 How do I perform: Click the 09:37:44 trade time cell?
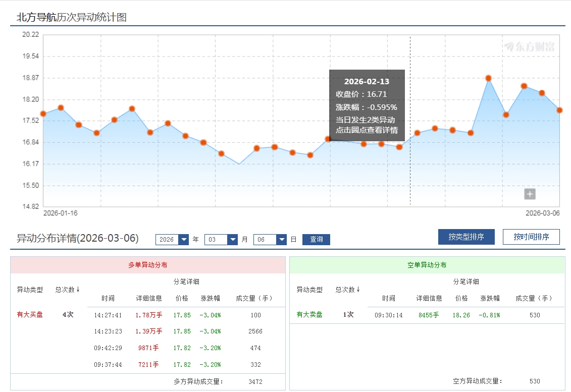pos(108,365)
